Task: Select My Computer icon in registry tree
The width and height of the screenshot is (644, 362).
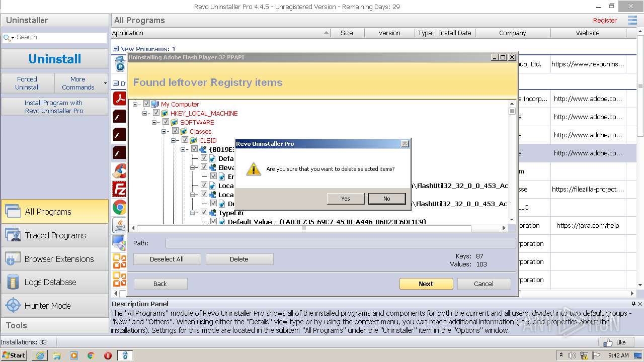Action: coord(155,104)
